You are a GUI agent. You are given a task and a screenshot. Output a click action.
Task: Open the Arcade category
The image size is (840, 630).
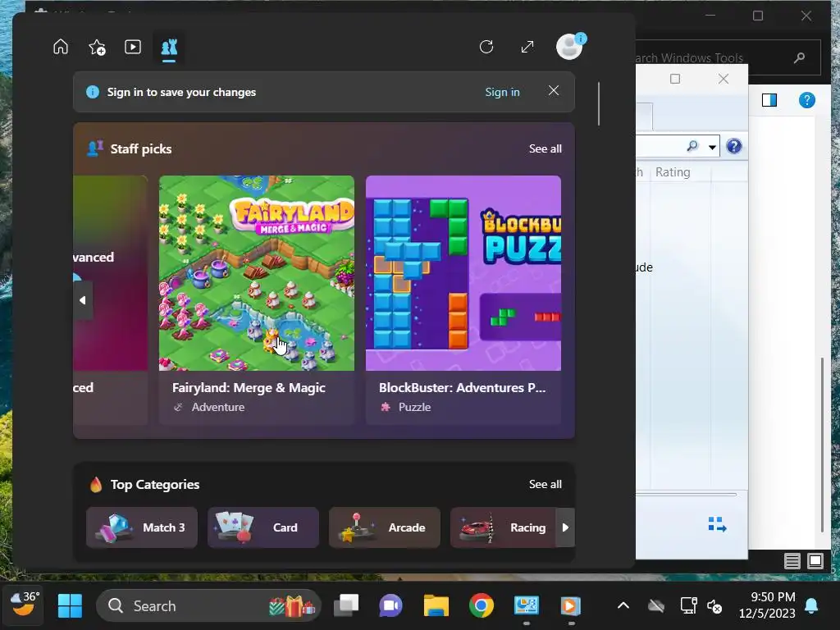tap(385, 527)
